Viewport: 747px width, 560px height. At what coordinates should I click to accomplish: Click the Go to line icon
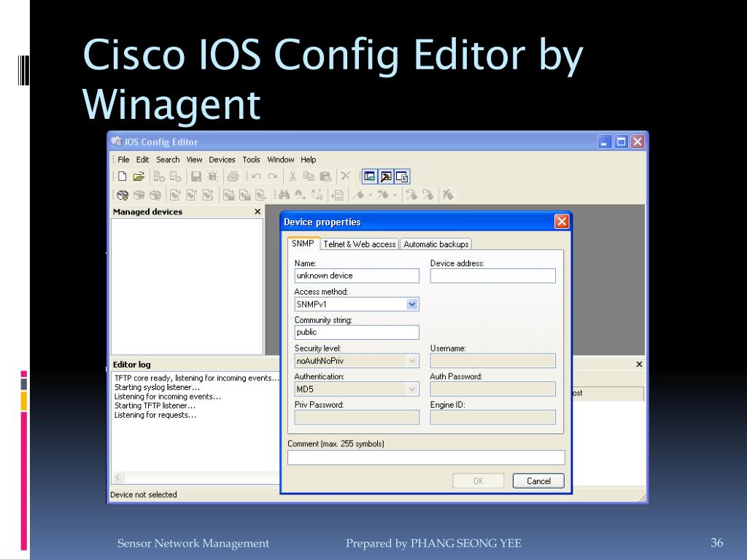coord(338,195)
